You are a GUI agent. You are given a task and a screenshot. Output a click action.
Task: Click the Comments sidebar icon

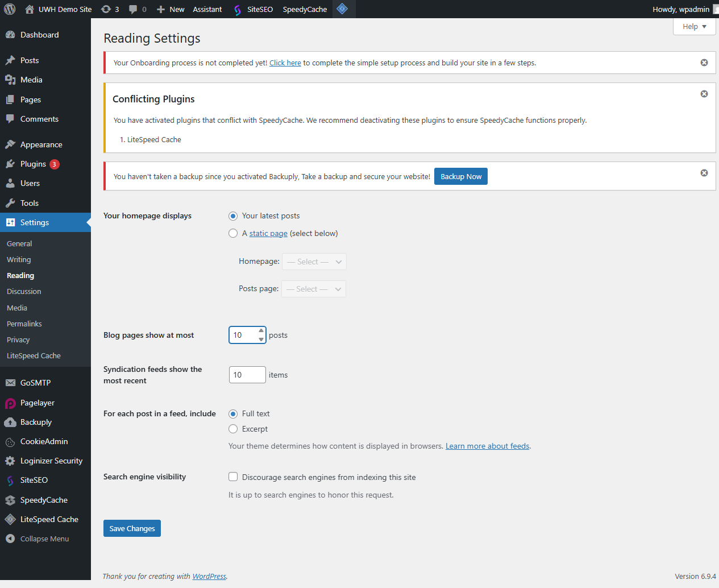tap(10, 119)
